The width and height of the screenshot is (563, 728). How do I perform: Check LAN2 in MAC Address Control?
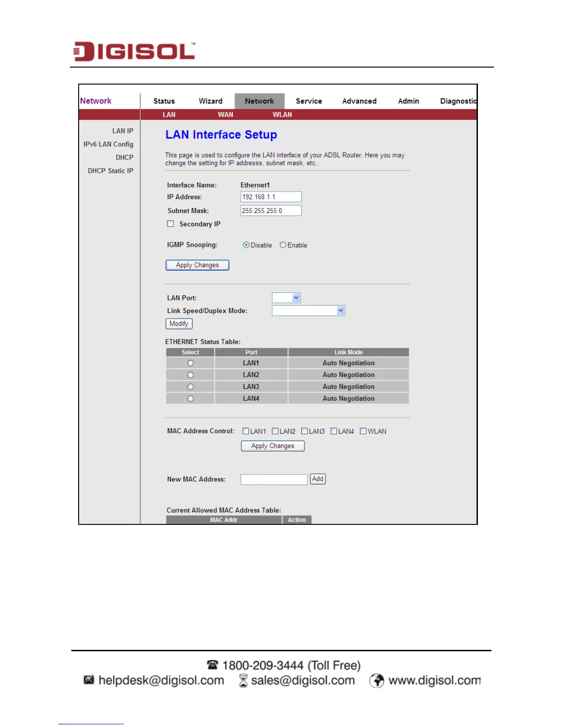tap(275, 431)
